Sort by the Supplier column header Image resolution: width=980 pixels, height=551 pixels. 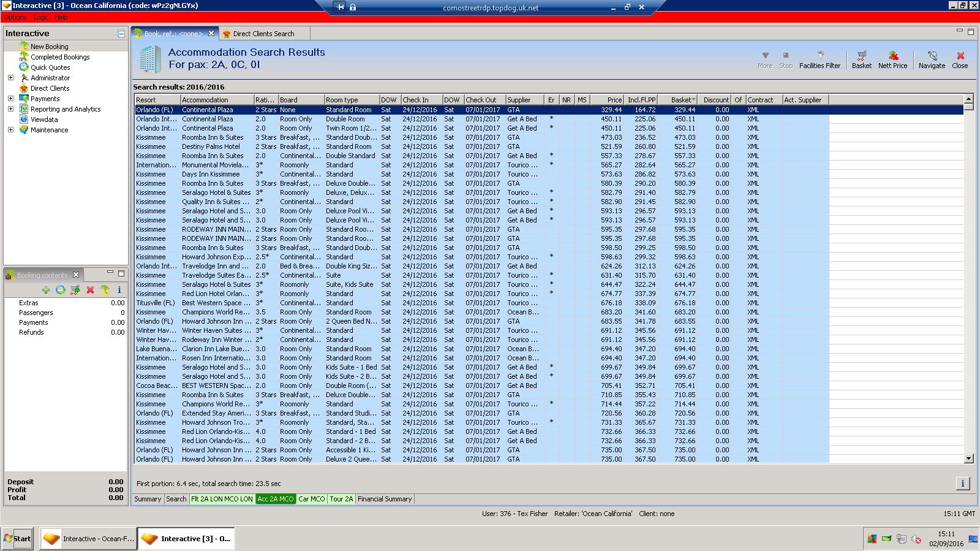point(524,100)
